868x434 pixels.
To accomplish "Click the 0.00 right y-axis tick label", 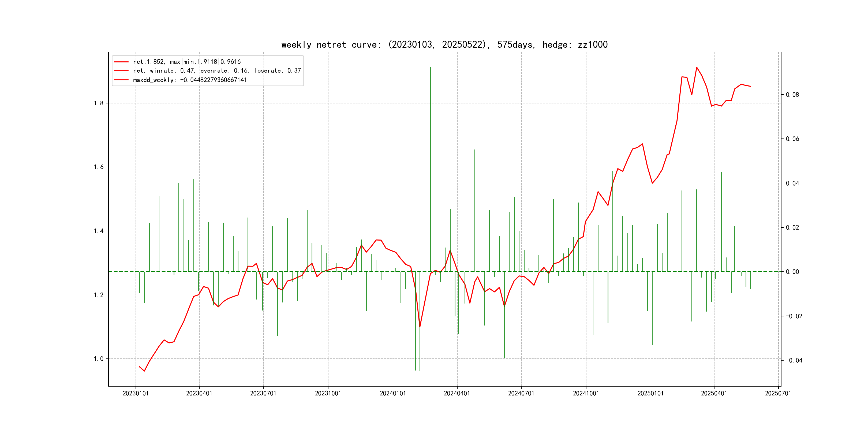I will tap(792, 272).
